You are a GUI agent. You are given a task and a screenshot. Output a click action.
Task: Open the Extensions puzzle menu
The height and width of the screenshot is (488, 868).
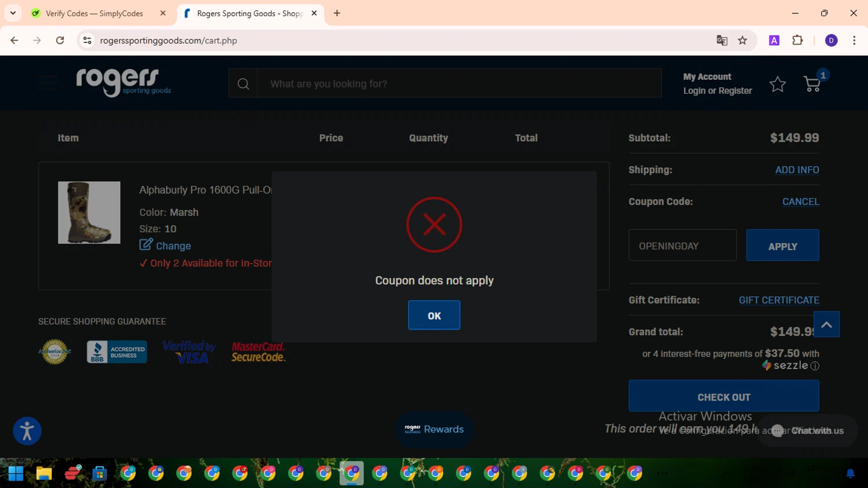[797, 41]
